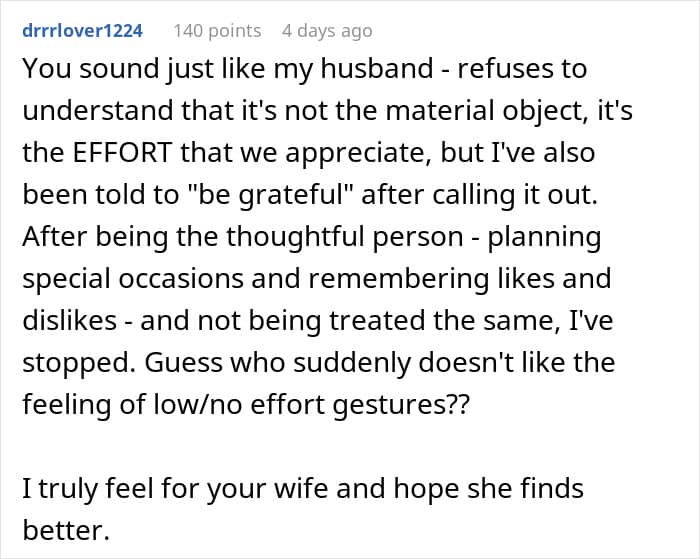Click the word 'dislikes' in the comment
Viewport: 700px width, 559px height.
(x=70, y=321)
